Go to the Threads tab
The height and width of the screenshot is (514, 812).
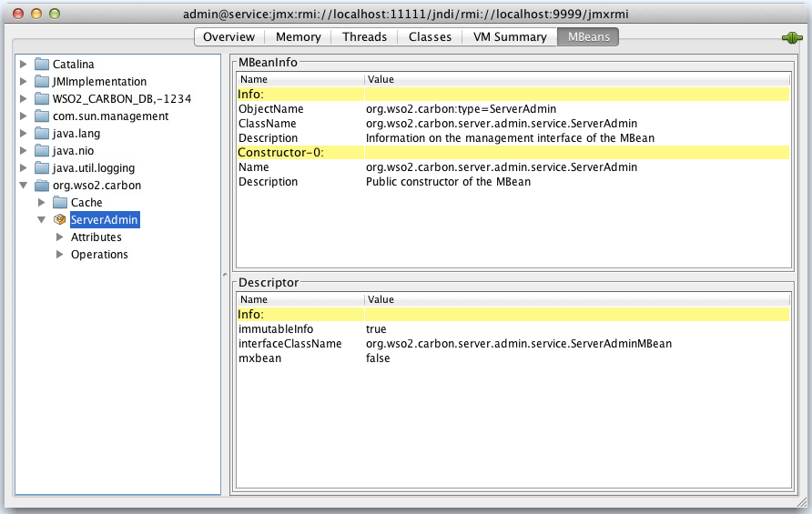(x=364, y=37)
